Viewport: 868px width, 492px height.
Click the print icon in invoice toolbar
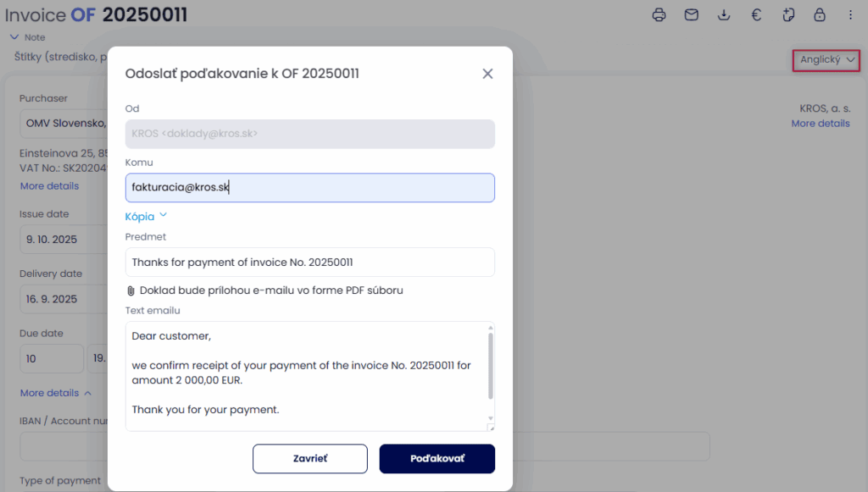click(659, 14)
